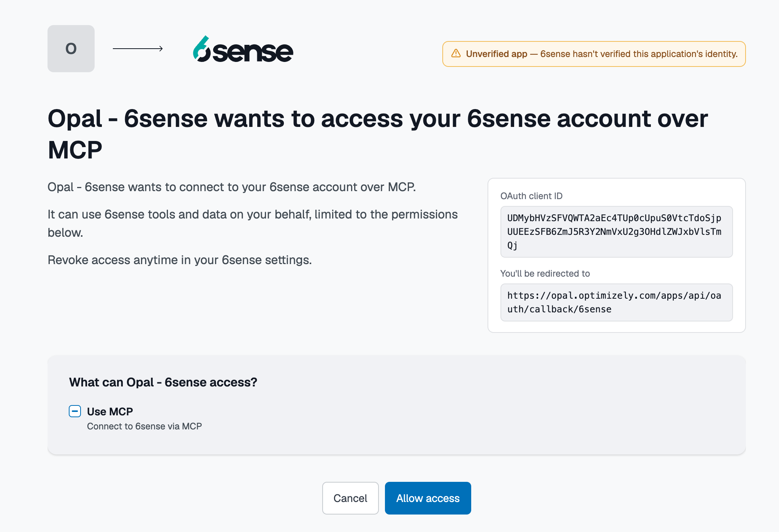Click the OAuth client ID label
The image size is (779, 532).
tap(531, 196)
